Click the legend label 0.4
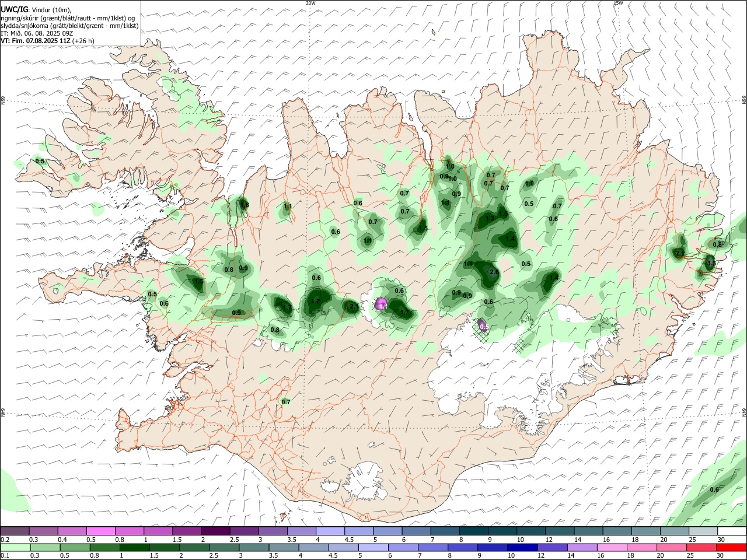Viewport: 747px width, 560px height. (x=62, y=540)
